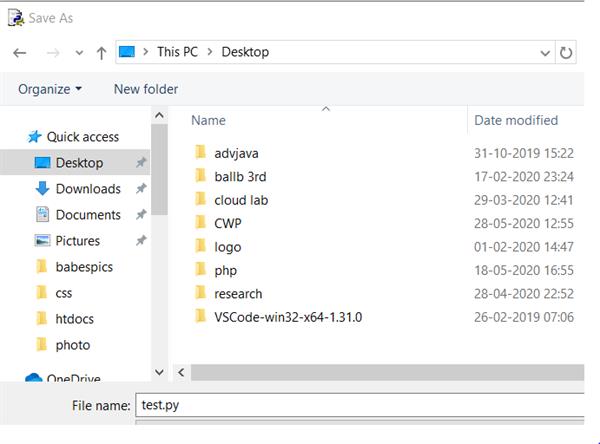This screenshot has width=600, height=444.
Task: Click This PC in breadcrumb path
Action: coord(181,52)
